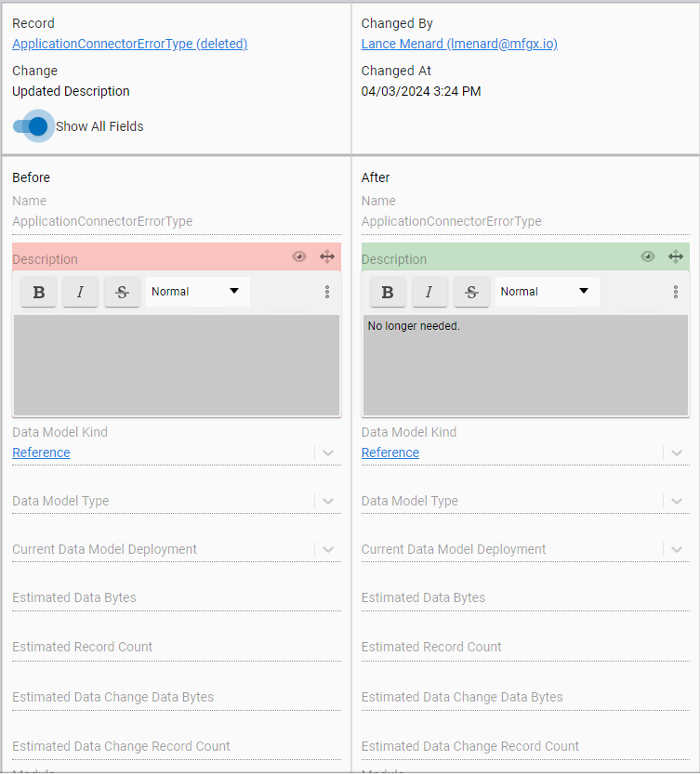Toggle the eye preview icon on After Description
Screen dimensions: 700x774
point(648,256)
